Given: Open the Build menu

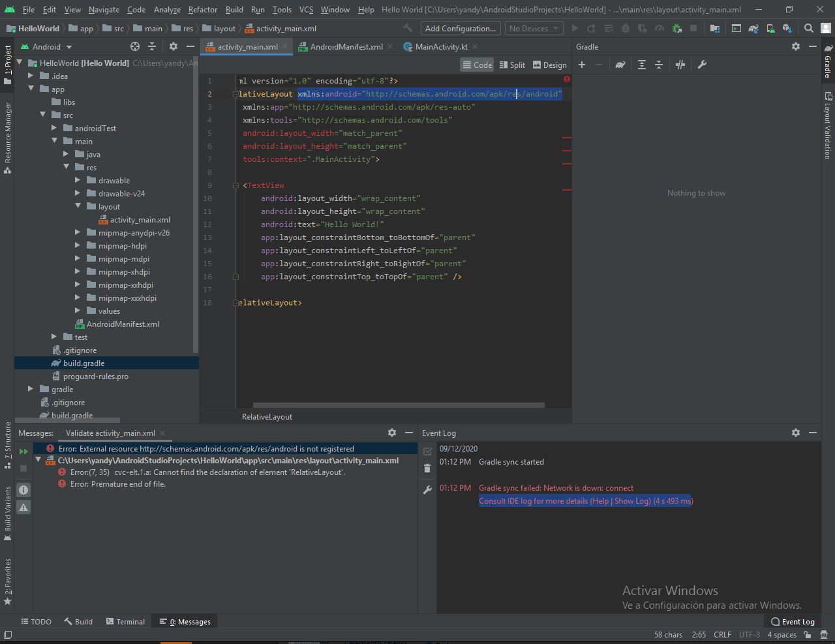Looking at the screenshot, I should point(234,9).
